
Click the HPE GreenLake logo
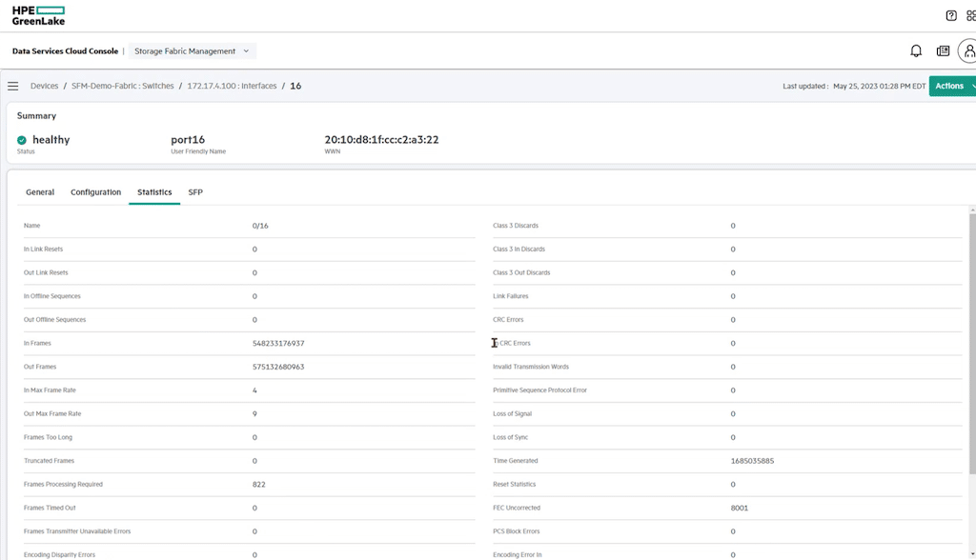(x=38, y=15)
